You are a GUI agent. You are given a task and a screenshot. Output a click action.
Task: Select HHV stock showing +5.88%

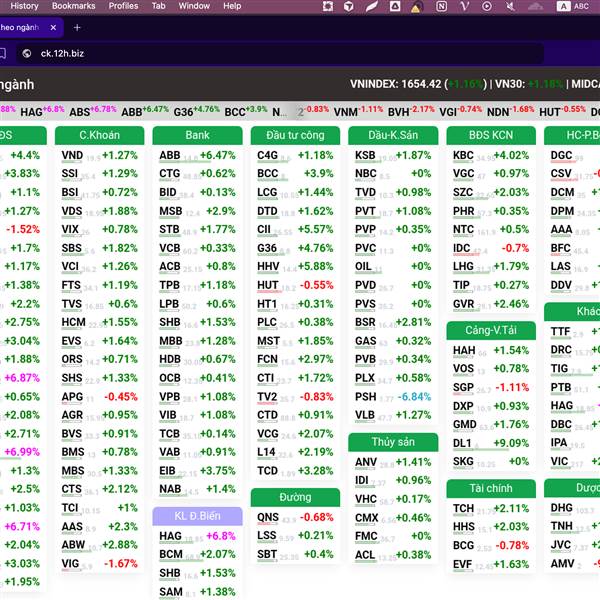pyautogui.click(x=295, y=267)
